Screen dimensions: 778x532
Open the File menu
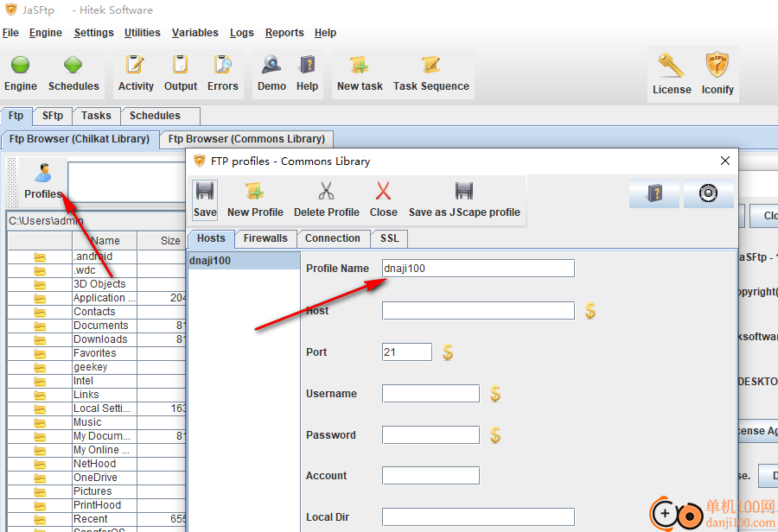10,33
